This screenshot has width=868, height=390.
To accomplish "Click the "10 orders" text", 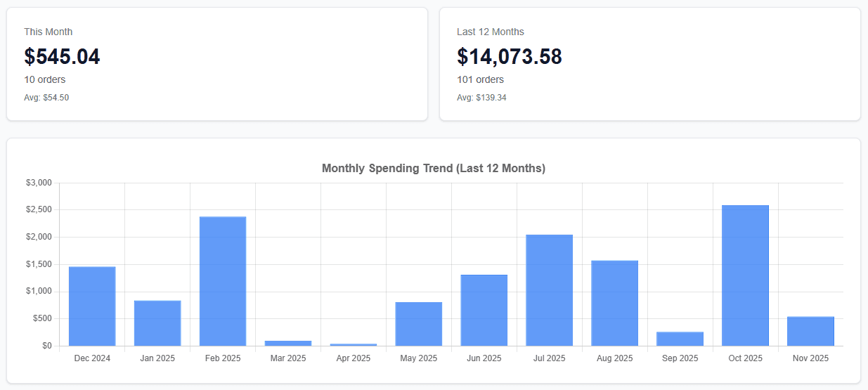I will click(45, 79).
